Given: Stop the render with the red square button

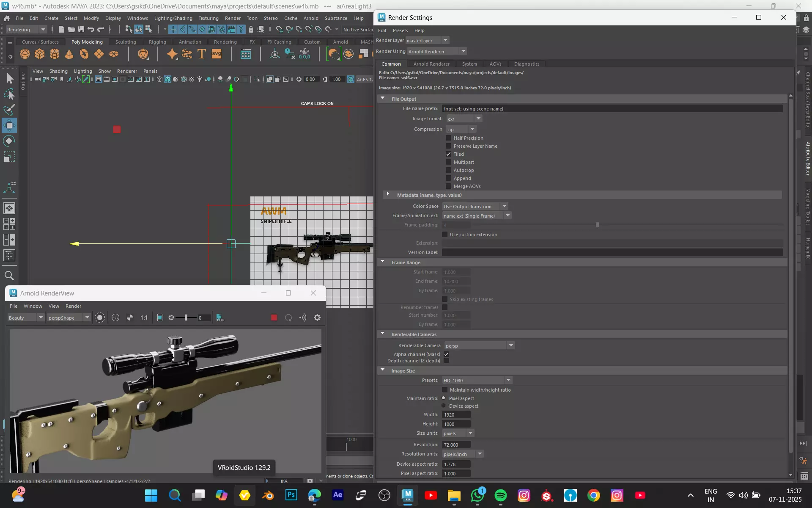Looking at the screenshot, I should (274, 317).
